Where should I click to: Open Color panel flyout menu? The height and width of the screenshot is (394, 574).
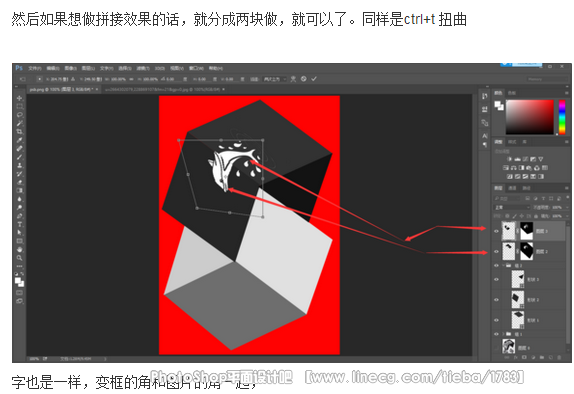[567, 93]
